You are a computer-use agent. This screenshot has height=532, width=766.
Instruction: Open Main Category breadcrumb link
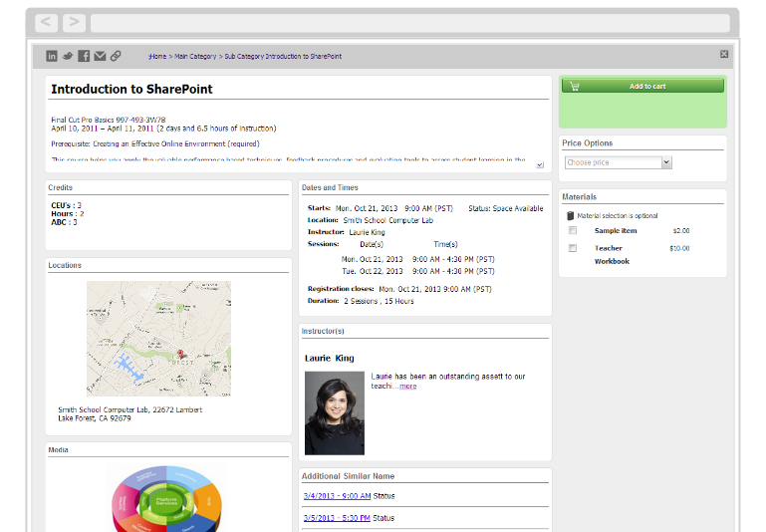tap(195, 56)
